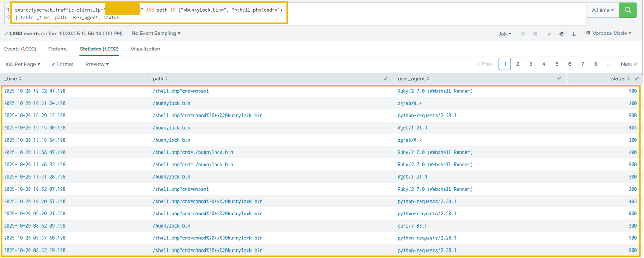Print the search results
644x258 pixels.
[562, 34]
